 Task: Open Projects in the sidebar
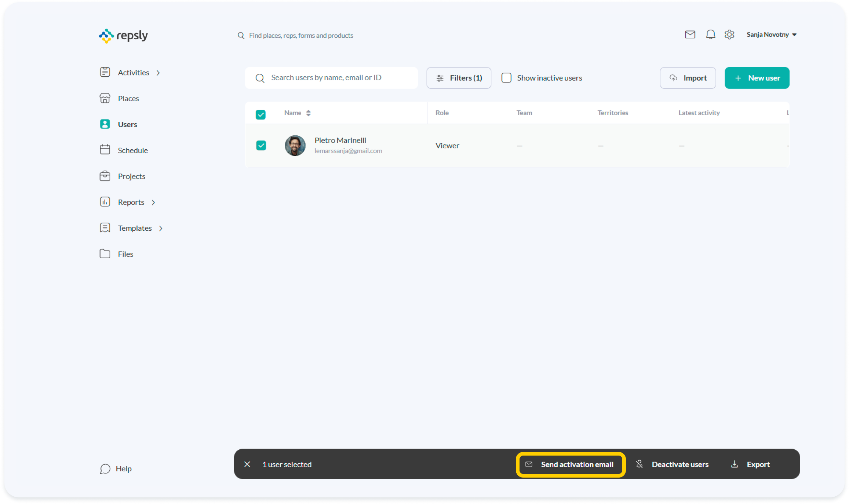coord(131,176)
